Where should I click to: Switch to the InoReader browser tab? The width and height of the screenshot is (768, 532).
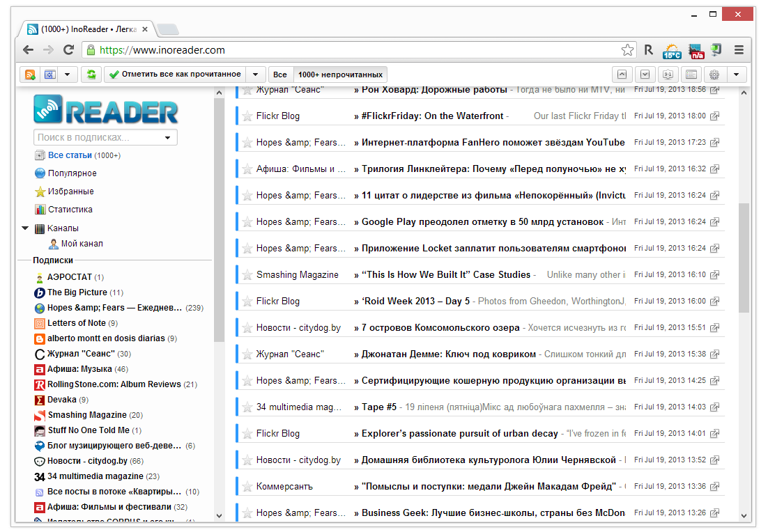[x=87, y=29]
